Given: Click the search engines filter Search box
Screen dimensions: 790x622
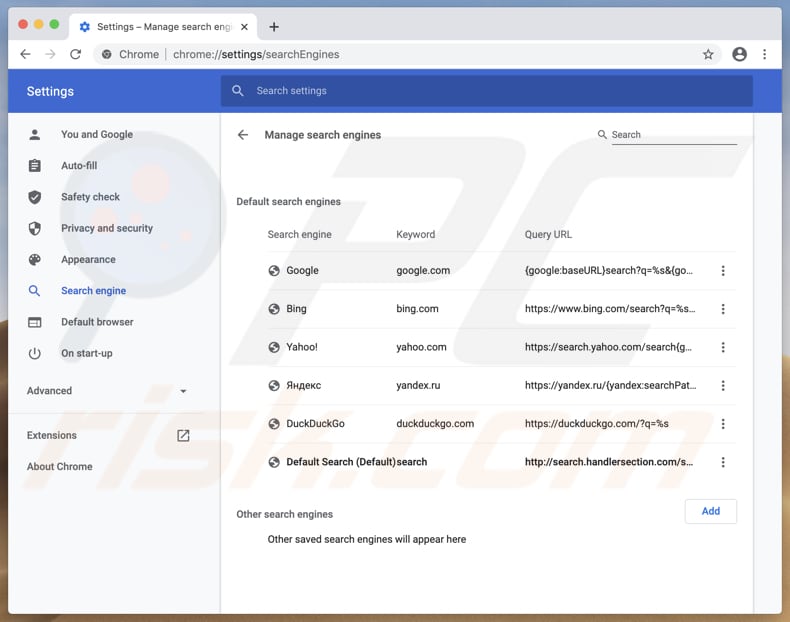Looking at the screenshot, I should tap(673, 135).
